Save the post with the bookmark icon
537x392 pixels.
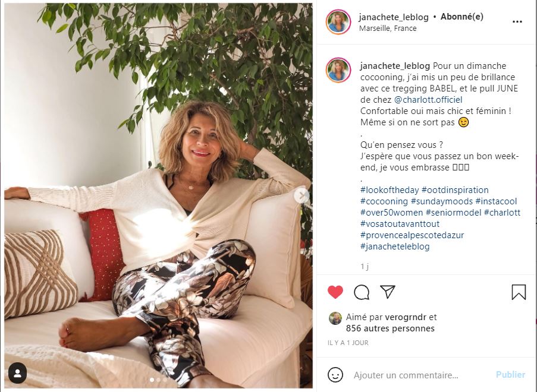point(519,292)
